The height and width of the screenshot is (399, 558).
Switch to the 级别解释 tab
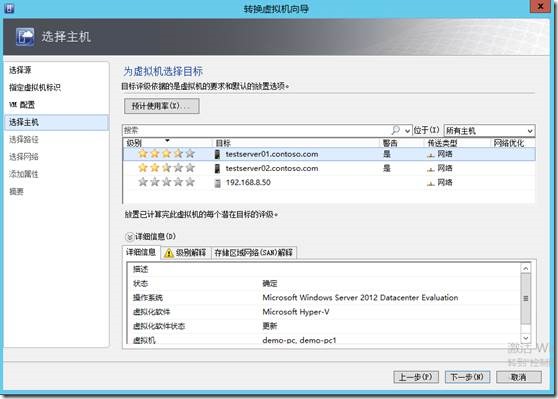point(186,253)
